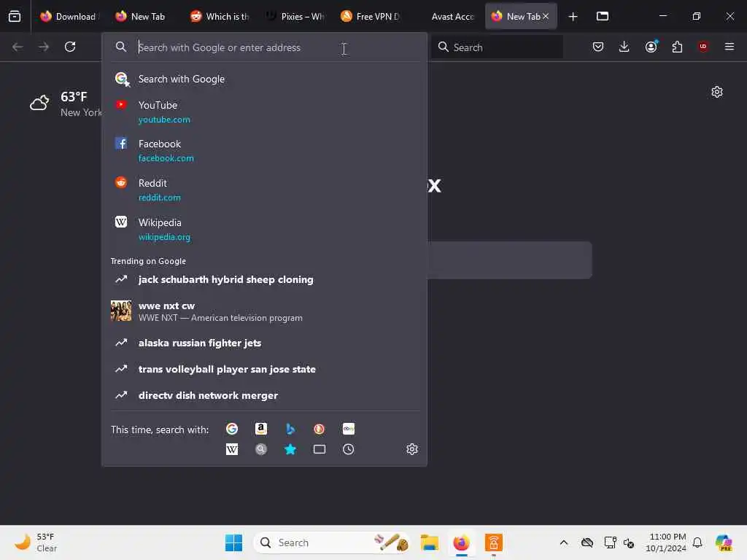Search in History clock icon
This screenshot has width=747, height=560.
click(x=348, y=449)
